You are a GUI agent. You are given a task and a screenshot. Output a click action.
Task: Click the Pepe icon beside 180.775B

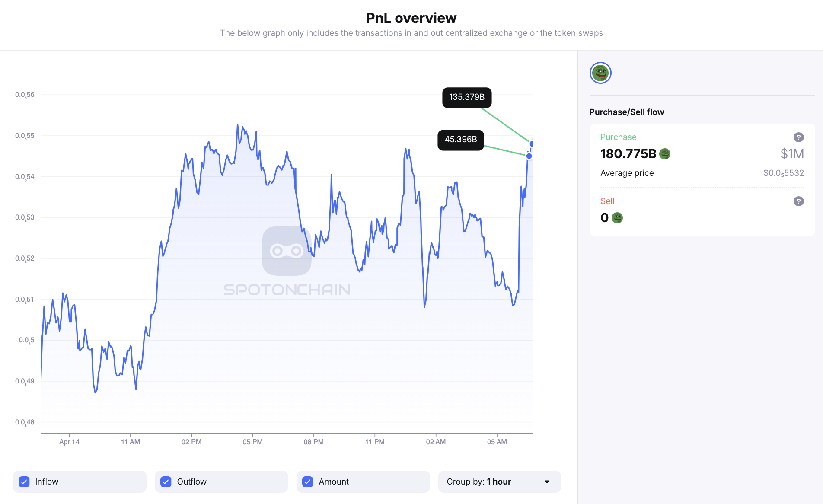pyautogui.click(x=664, y=154)
